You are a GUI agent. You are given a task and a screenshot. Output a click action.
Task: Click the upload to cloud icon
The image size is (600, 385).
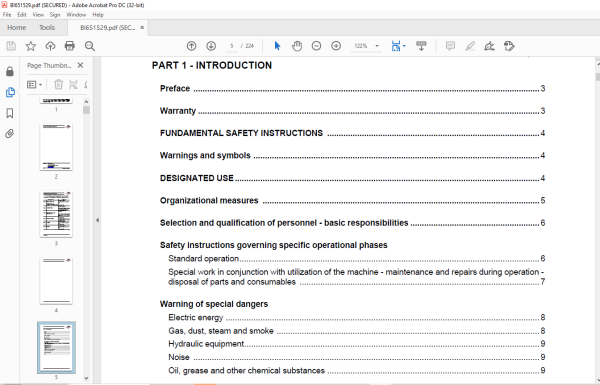(x=50, y=46)
